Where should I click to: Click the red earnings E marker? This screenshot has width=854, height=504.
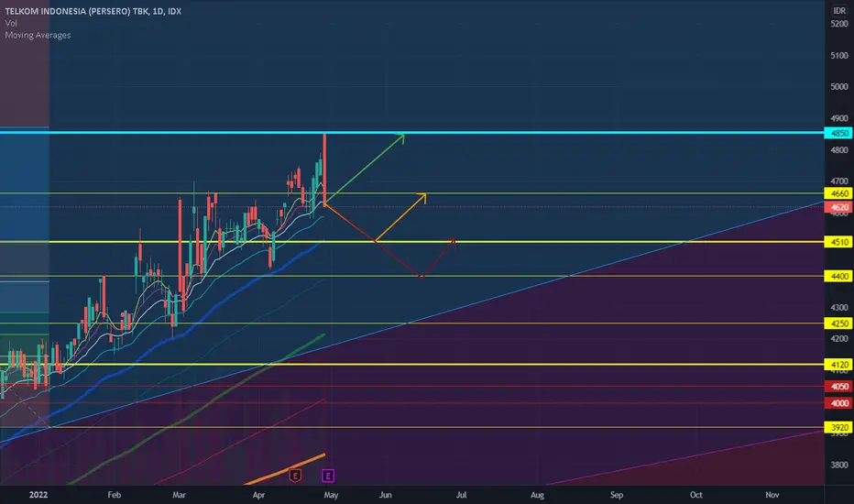coord(295,476)
